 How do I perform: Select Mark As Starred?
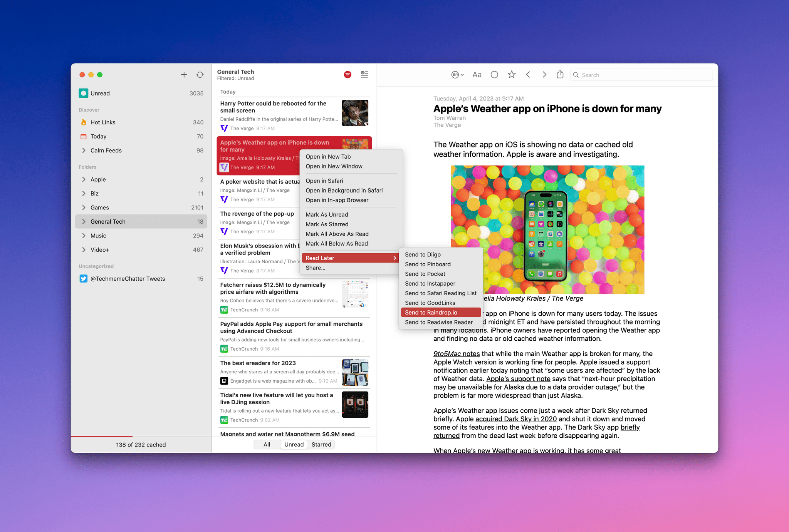pyautogui.click(x=351, y=224)
